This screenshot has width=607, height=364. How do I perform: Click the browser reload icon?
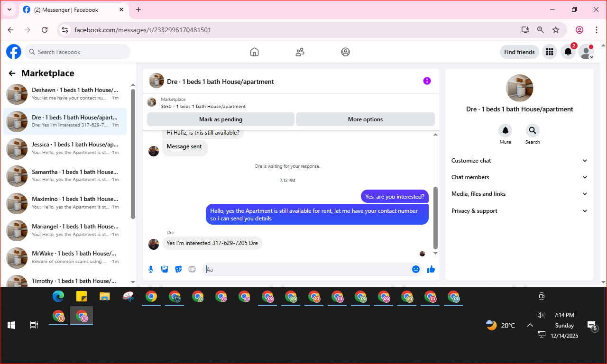(x=45, y=30)
